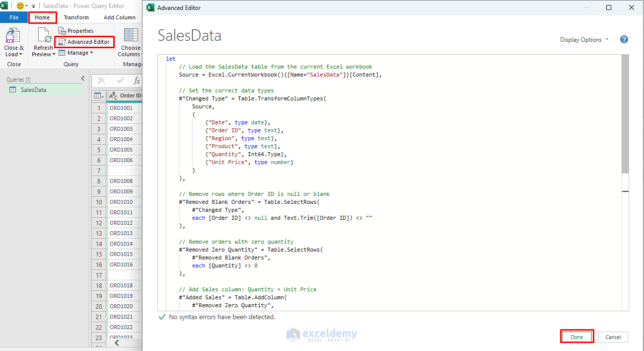Click the Refresh Preview icon
Viewport: 644px width, 351px height.
tap(44, 36)
